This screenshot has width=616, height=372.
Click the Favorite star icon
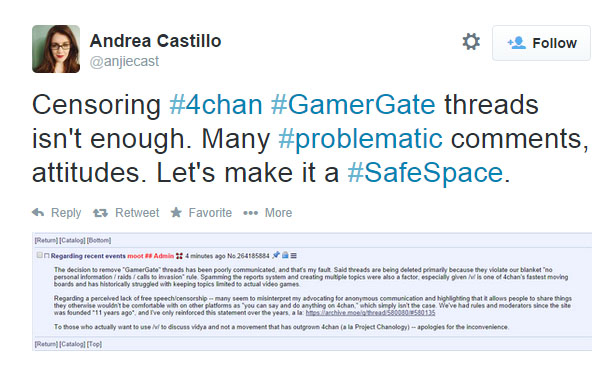[176, 213]
